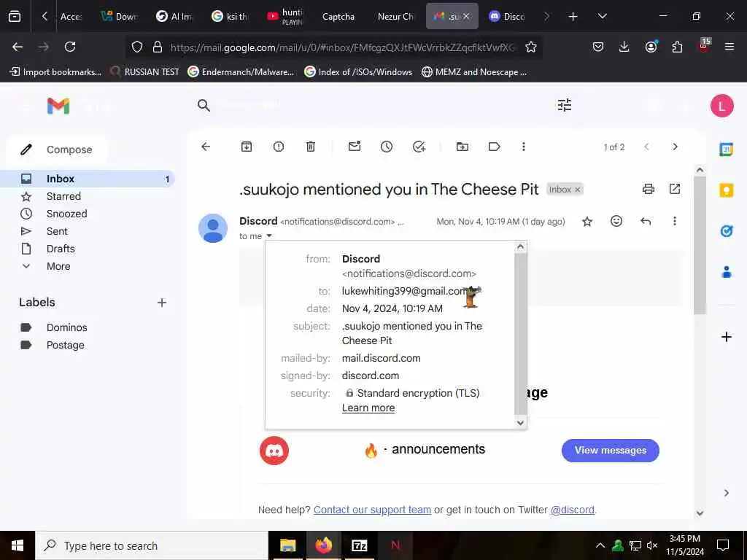Create a new label with plus
747x560 pixels.
(x=162, y=303)
